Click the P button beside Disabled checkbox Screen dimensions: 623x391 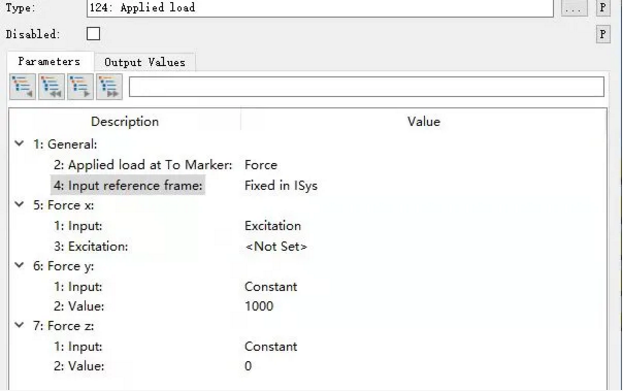coord(603,34)
